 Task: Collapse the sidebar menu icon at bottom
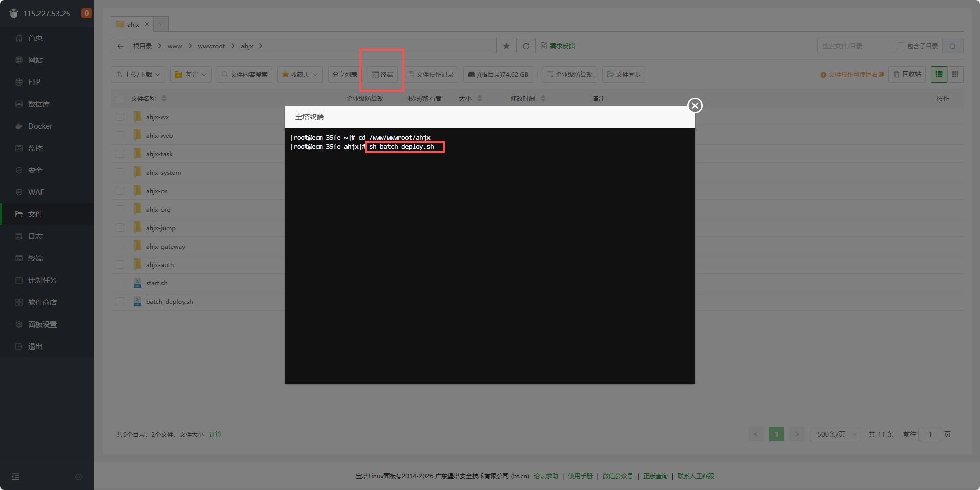15,477
